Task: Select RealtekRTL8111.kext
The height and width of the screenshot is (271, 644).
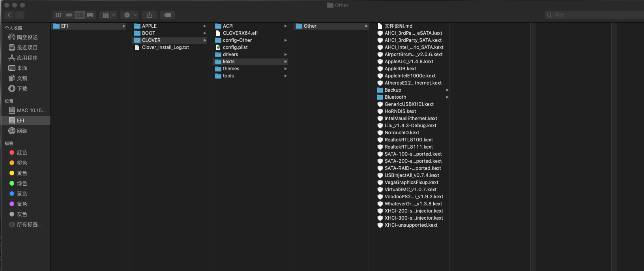Action: point(412,147)
